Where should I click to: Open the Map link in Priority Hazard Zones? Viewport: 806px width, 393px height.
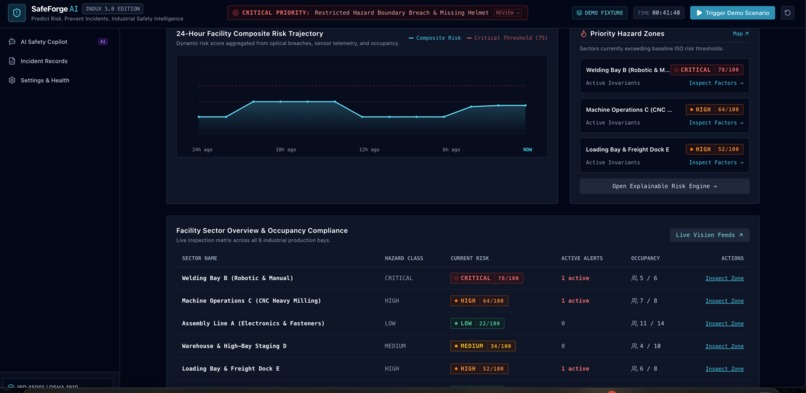(741, 33)
